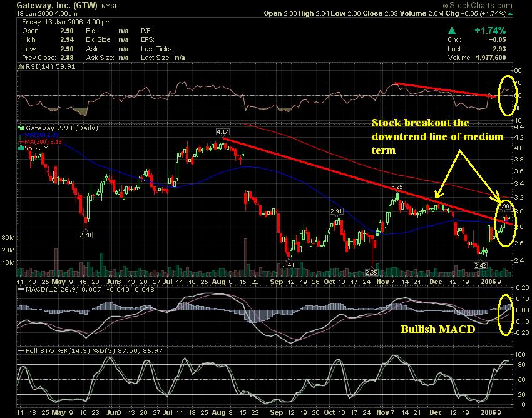Click the Last Ticks: label
Viewport: 532px width, 418px height.
tap(157, 49)
